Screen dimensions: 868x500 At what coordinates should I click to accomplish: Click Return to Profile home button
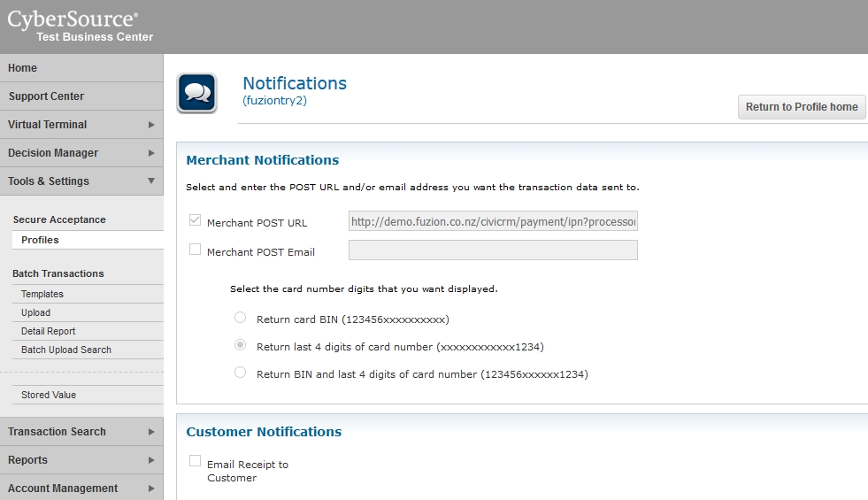click(802, 107)
